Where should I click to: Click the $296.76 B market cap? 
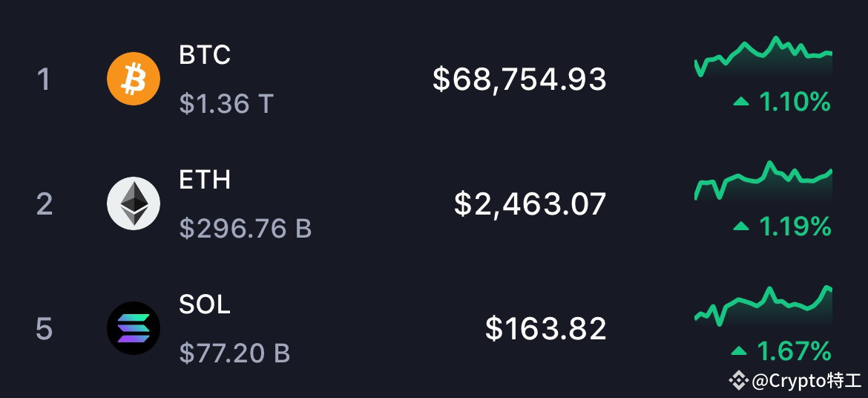[246, 229]
